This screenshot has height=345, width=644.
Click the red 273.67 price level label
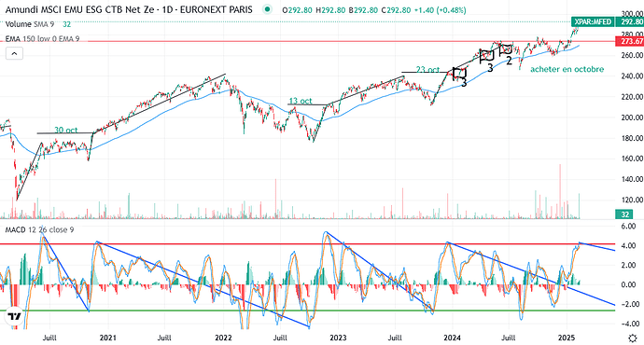[x=632, y=41]
